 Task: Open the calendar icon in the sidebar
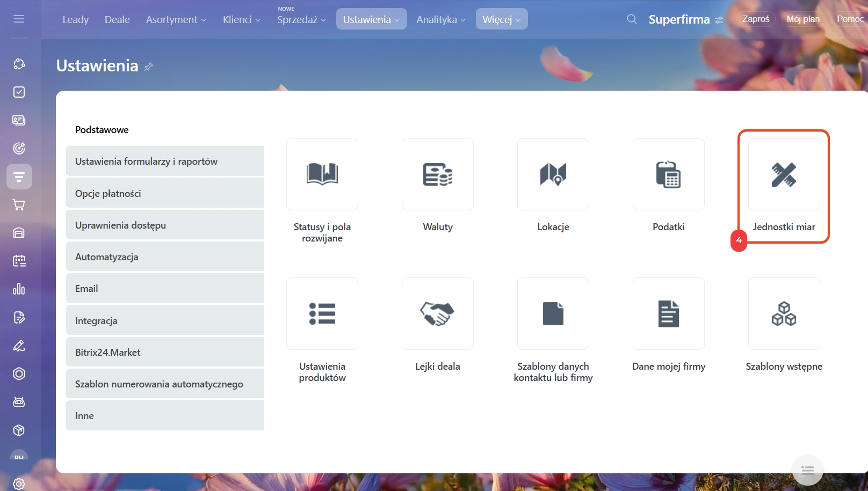[x=19, y=261]
